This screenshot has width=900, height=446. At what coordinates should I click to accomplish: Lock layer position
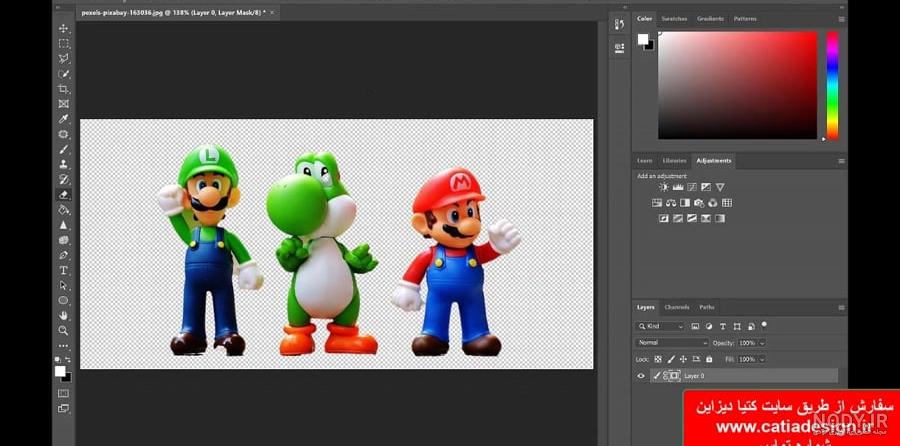tap(683, 359)
